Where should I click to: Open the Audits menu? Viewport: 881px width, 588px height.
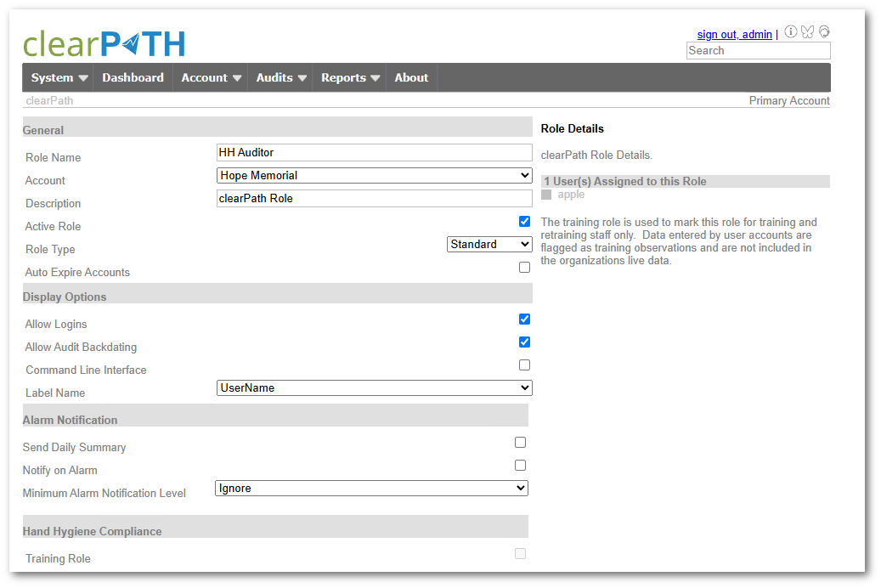coord(281,77)
